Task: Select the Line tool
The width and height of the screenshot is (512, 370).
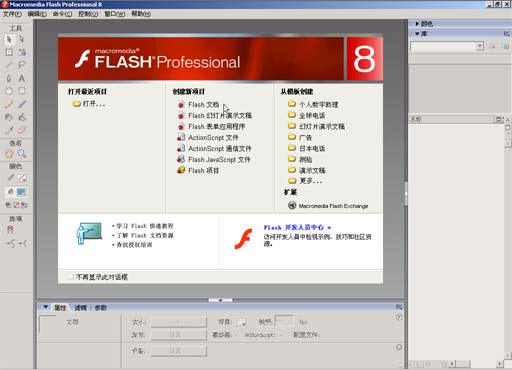Action: click(x=9, y=65)
